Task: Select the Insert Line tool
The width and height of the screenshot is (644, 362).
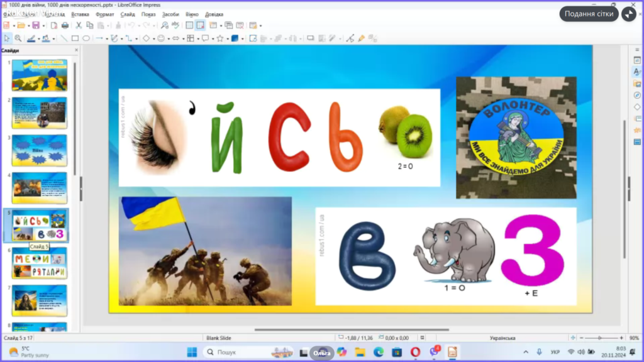Action: (63, 38)
